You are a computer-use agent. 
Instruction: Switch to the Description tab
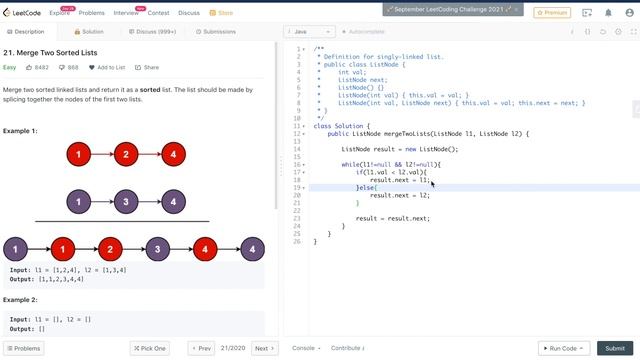(x=26, y=32)
